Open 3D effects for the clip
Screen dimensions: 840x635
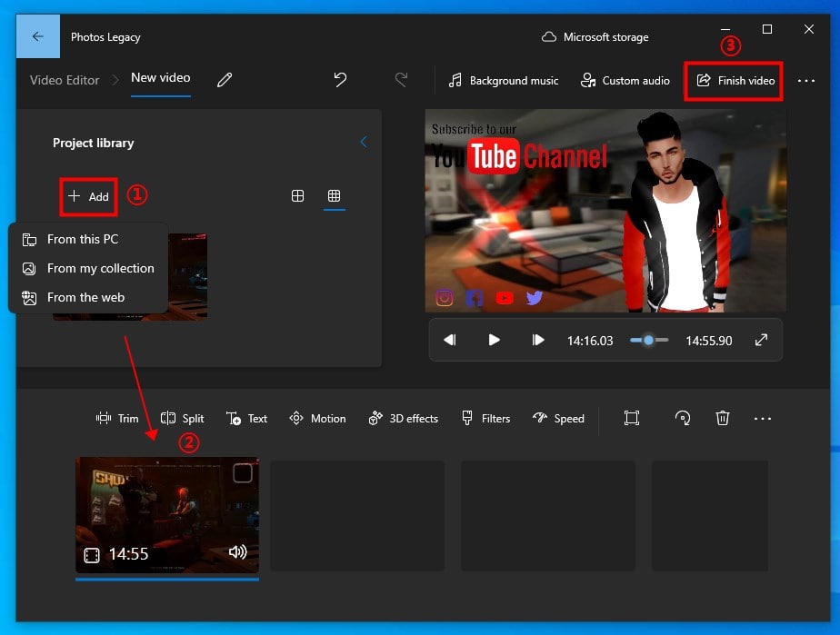(x=403, y=419)
